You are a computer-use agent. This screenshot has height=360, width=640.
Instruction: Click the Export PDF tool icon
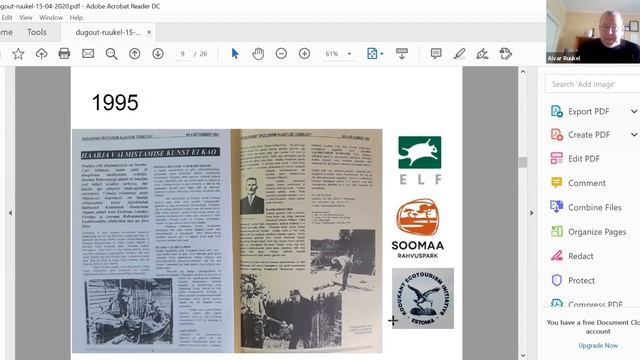(557, 111)
